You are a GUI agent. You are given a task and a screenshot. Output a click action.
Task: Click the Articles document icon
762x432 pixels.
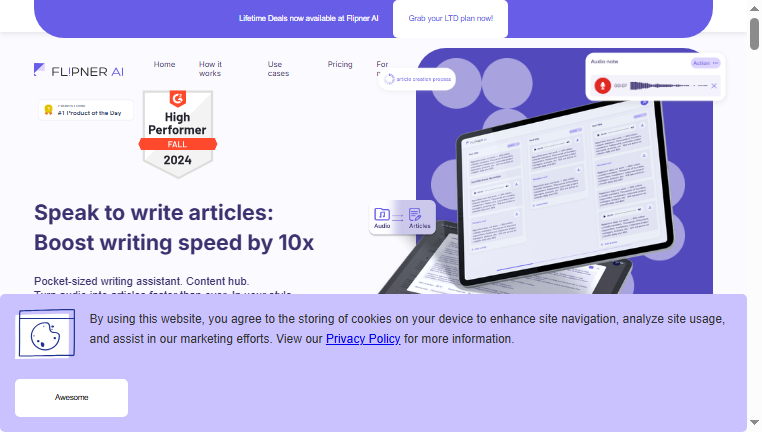click(x=415, y=214)
